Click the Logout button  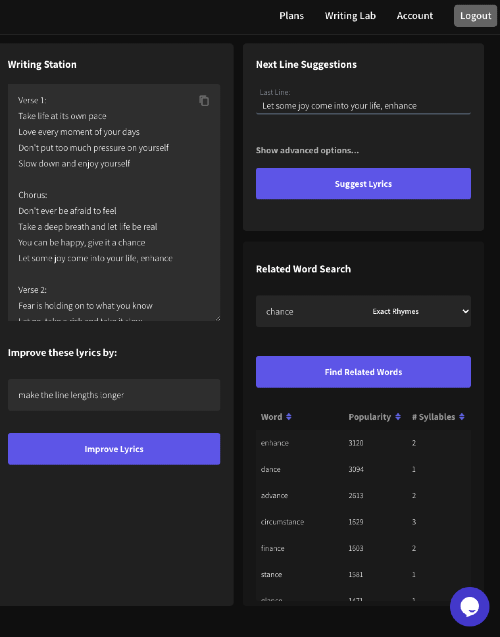coord(475,16)
